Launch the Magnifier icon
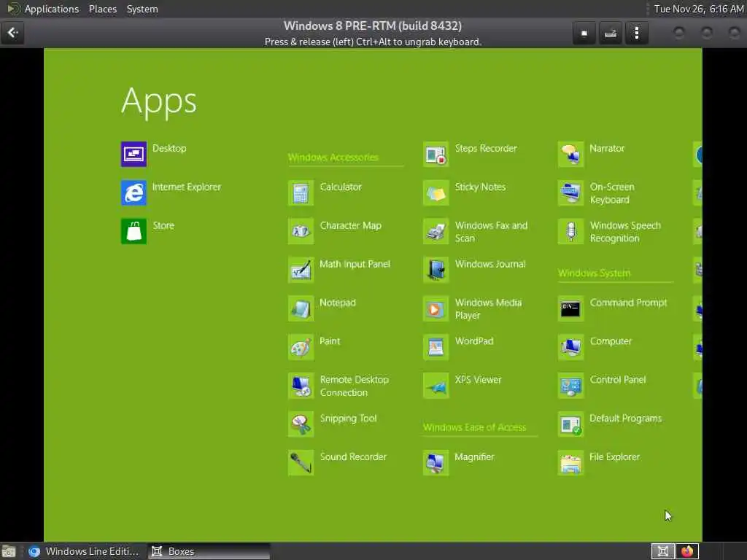Screen dimensions: 747x560 (x=436, y=463)
